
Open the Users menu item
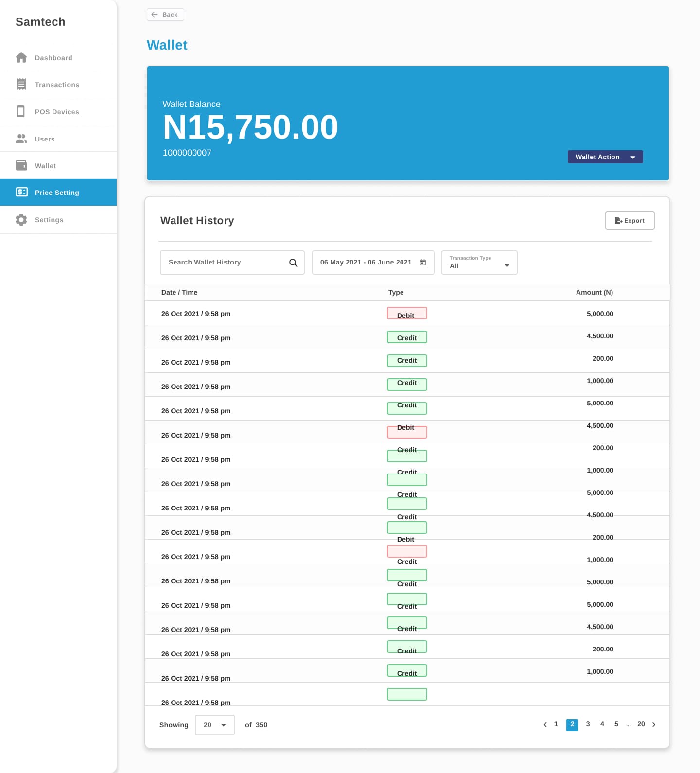(x=58, y=139)
